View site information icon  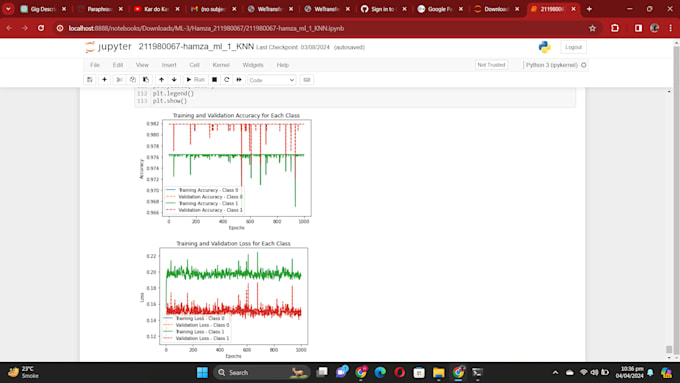60,28
